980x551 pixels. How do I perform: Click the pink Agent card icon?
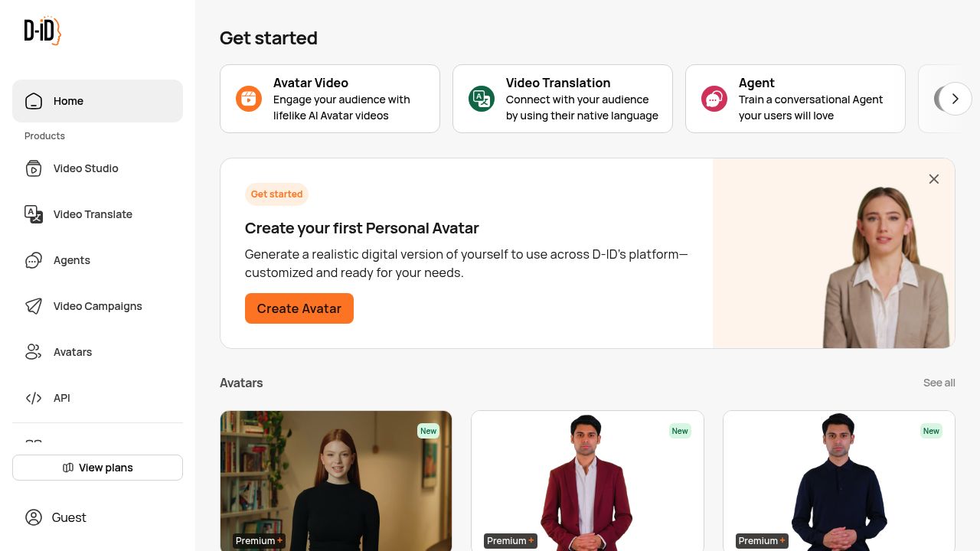[x=714, y=99]
